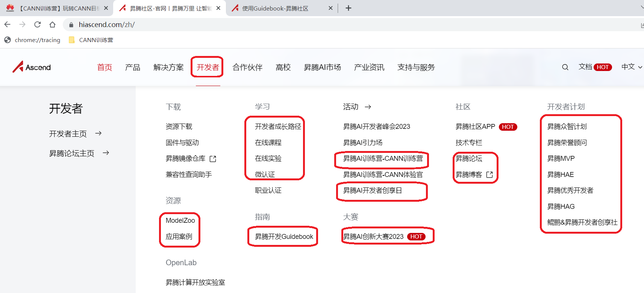The width and height of the screenshot is (644, 293).
Task: Open the 职业认证 link
Action: point(268,190)
